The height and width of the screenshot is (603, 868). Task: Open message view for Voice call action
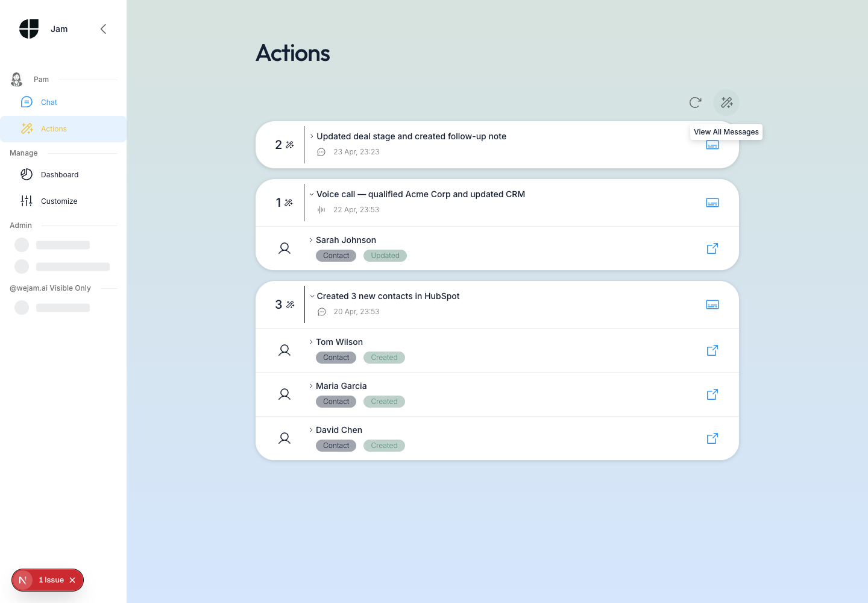[x=712, y=203]
